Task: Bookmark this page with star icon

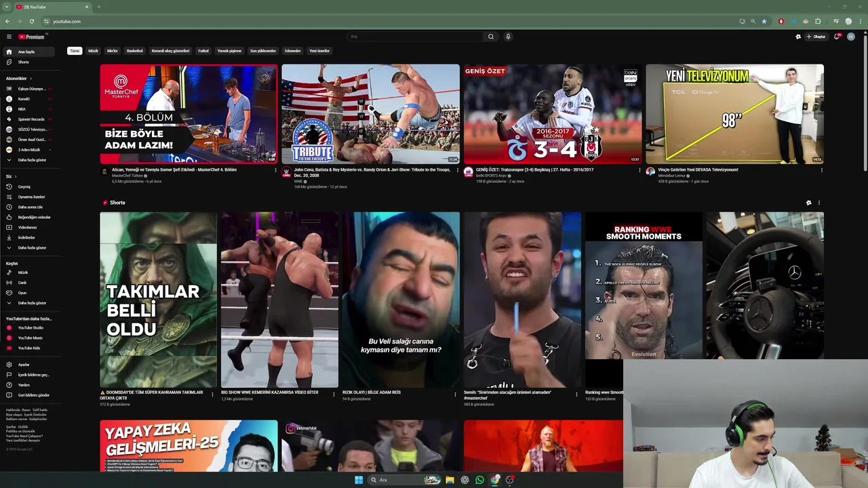Action: (x=764, y=21)
